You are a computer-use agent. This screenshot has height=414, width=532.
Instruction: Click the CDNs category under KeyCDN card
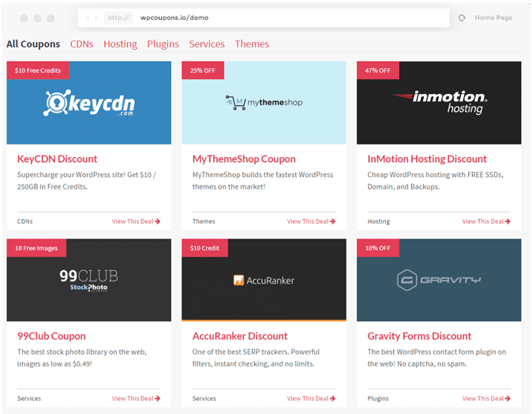(x=25, y=221)
